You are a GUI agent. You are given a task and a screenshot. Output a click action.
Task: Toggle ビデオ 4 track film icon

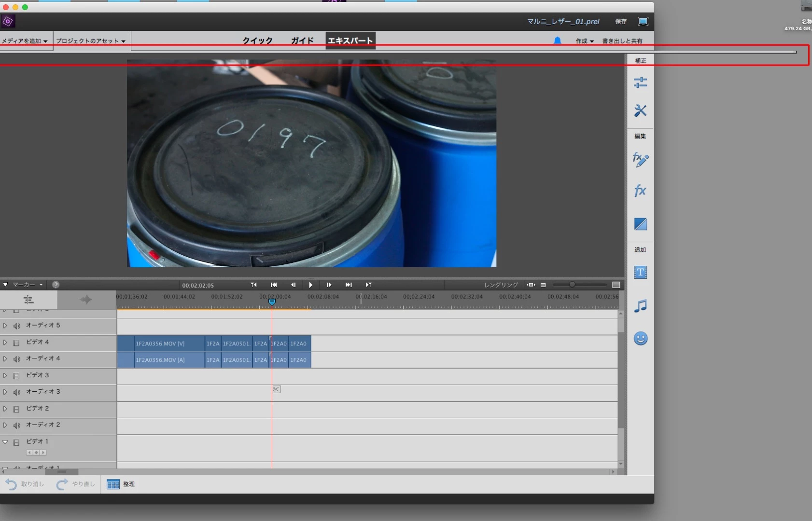(16, 343)
